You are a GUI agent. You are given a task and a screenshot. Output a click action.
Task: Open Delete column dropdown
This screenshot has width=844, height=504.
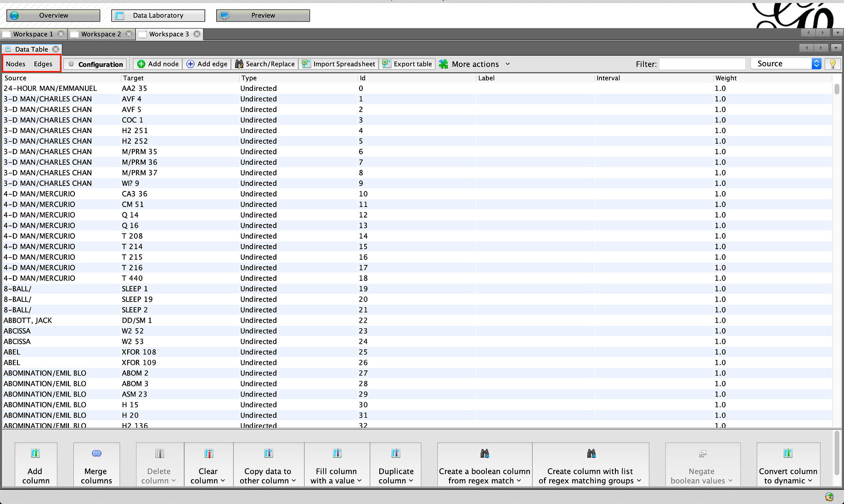point(159,465)
